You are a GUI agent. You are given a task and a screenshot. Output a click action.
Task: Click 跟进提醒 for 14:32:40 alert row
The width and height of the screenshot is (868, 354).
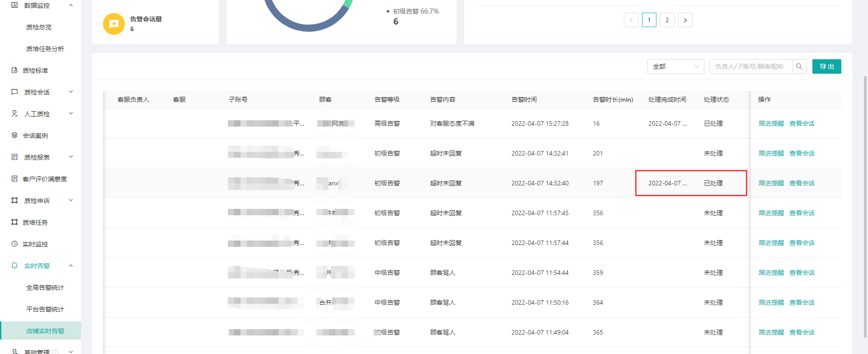click(x=771, y=183)
